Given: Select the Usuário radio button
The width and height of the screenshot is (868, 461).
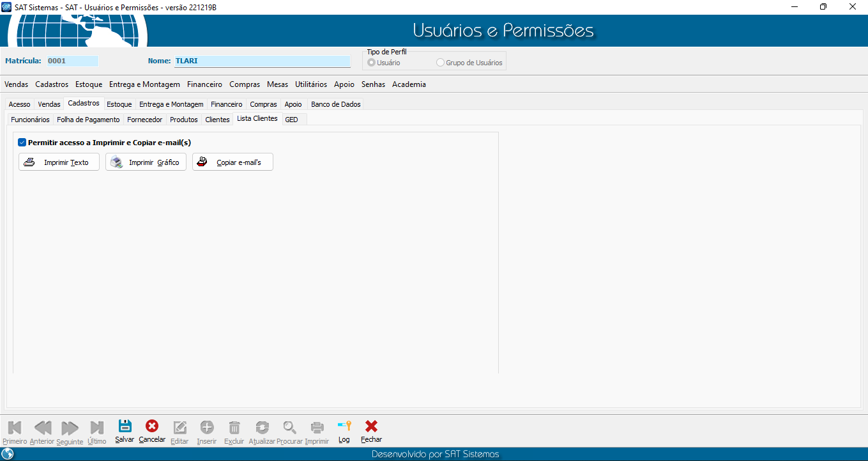Looking at the screenshot, I should click(x=372, y=63).
